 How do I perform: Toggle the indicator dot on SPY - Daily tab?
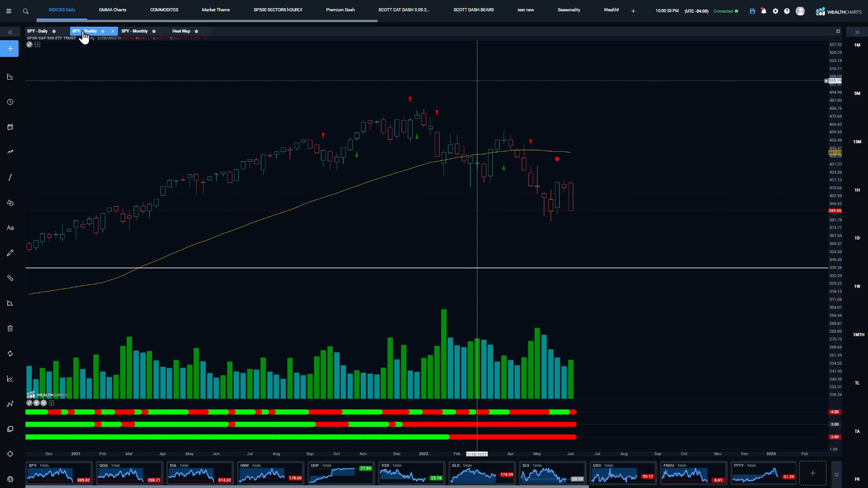(54, 31)
